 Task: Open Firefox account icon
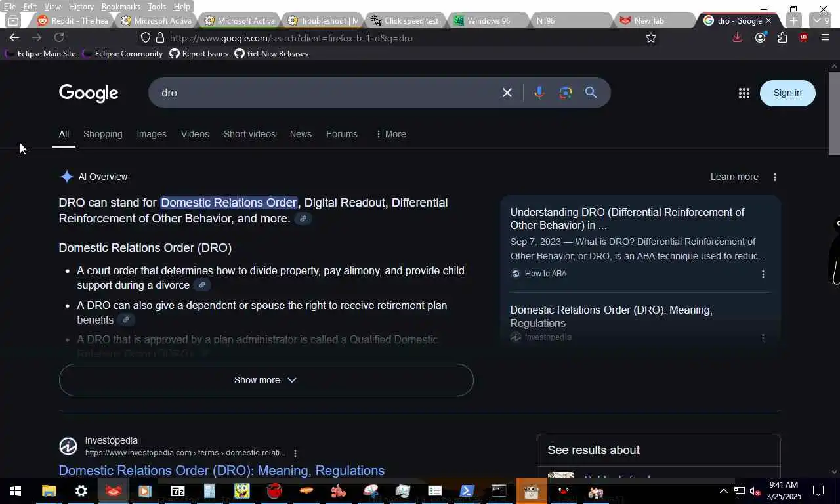pos(760,38)
